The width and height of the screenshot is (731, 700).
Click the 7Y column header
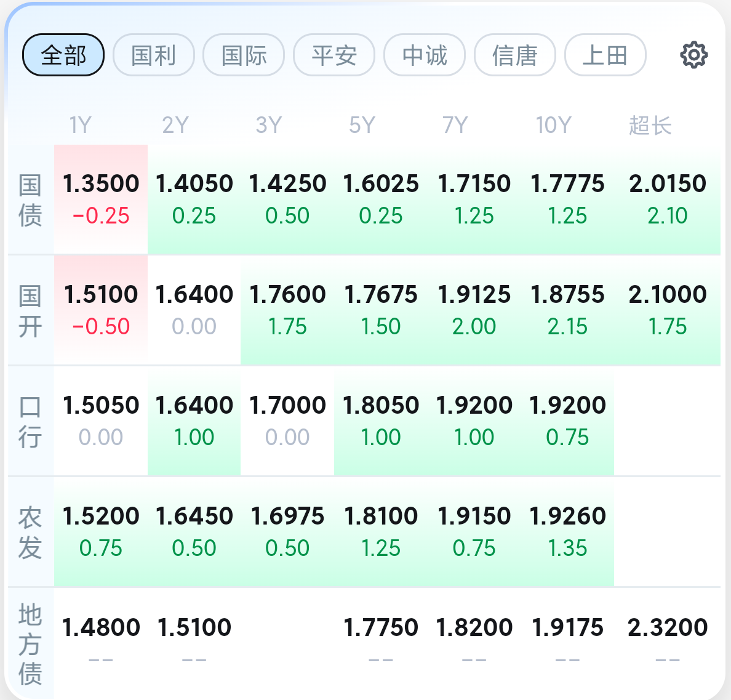455,125
